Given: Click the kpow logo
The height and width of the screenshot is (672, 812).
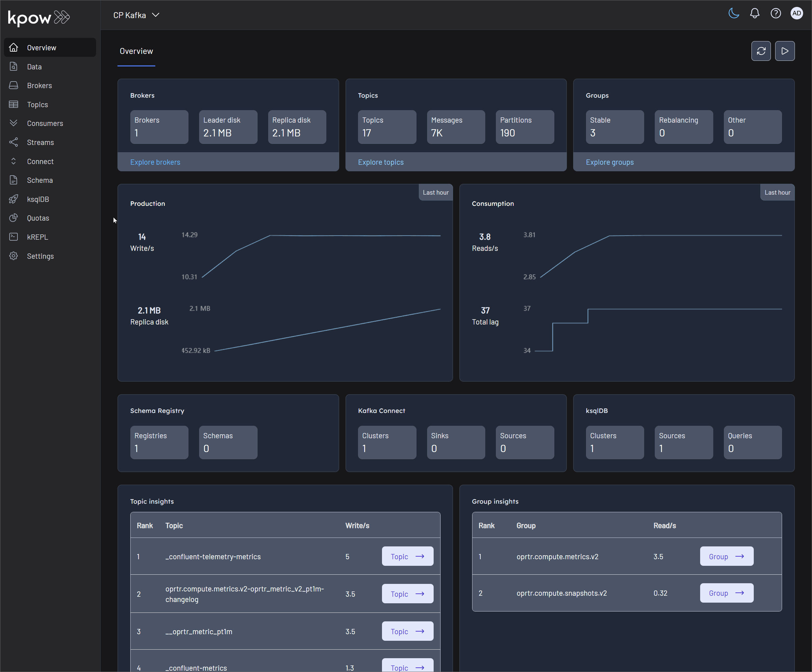Looking at the screenshot, I should pyautogui.click(x=39, y=17).
